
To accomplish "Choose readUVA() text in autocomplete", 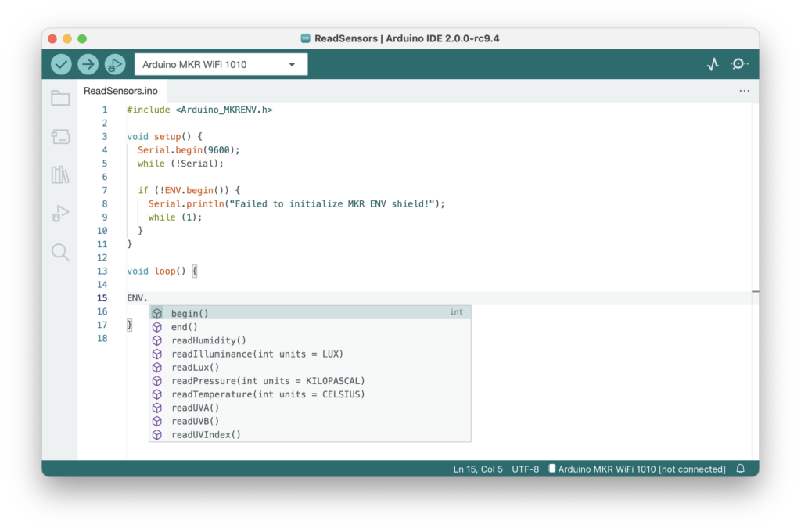I will 195,408.
